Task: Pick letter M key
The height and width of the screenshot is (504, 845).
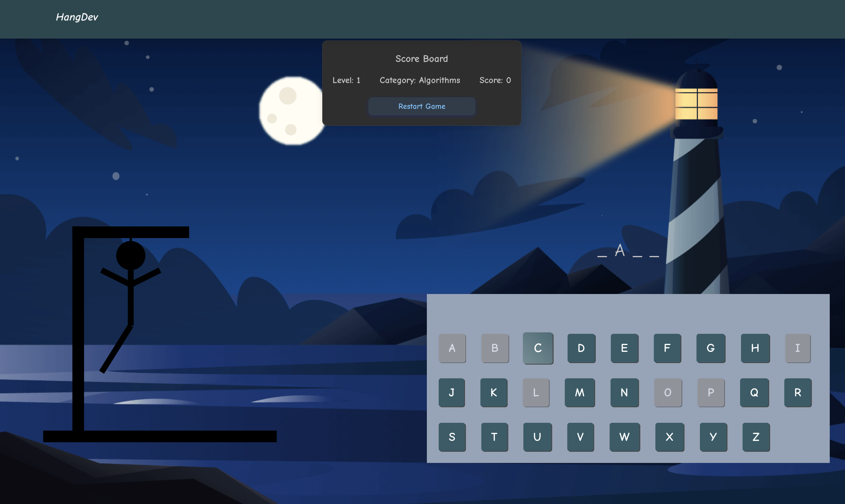Action: pyautogui.click(x=579, y=393)
